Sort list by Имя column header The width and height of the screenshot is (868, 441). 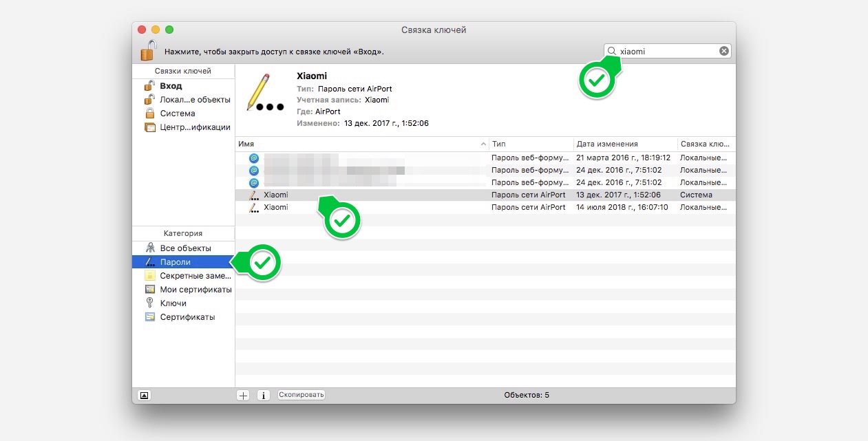pos(358,144)
